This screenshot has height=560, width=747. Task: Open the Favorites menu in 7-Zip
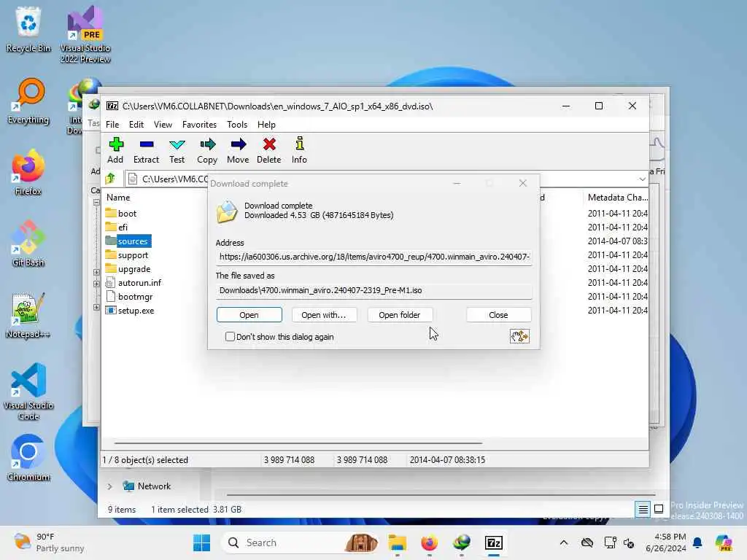click(x=199, y=124)
